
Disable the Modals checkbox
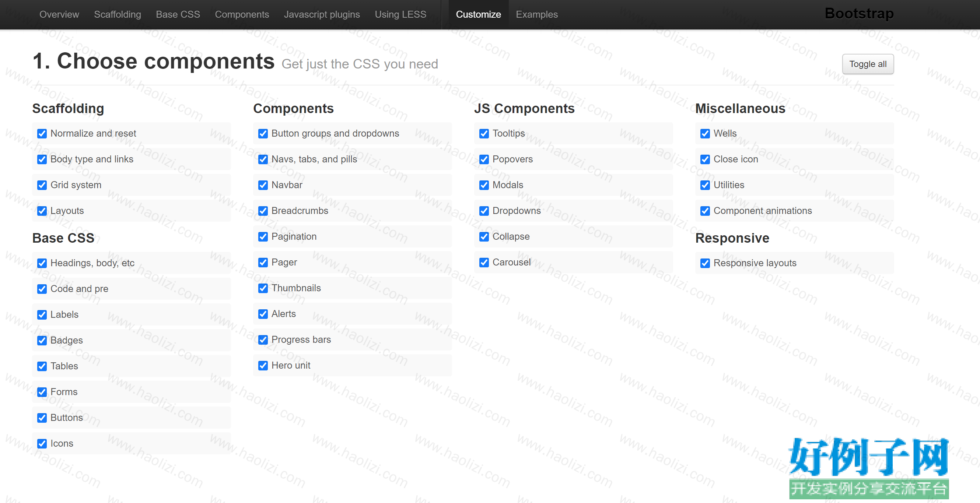(484, 186)
